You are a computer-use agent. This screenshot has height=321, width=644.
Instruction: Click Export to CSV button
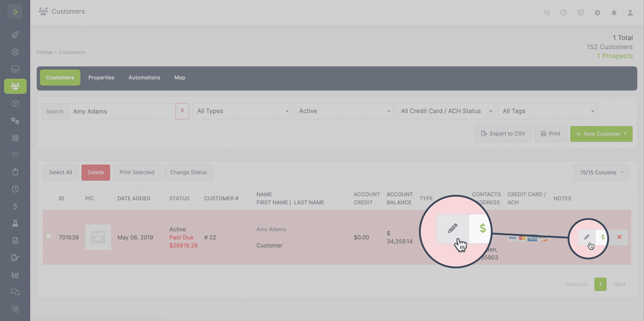[x=503, y=134]
